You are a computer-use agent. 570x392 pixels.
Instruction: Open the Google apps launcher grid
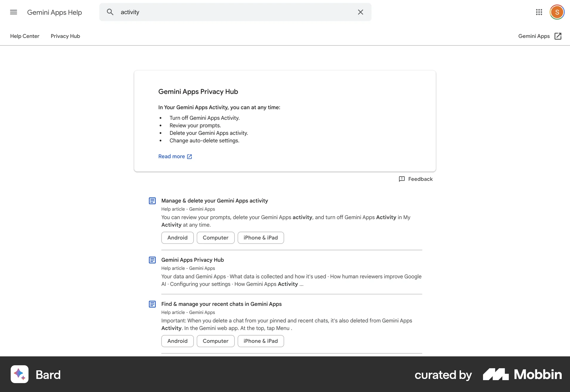(539, 12)
